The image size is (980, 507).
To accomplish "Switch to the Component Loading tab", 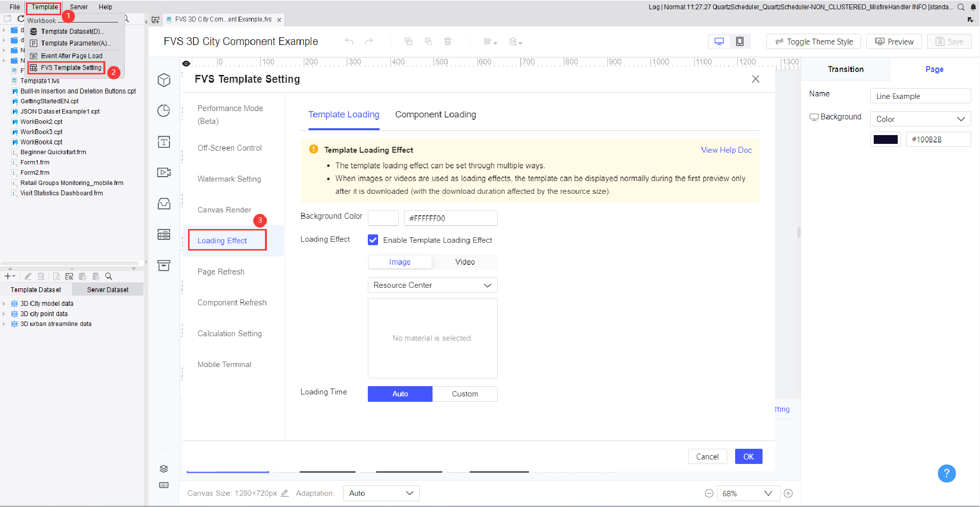I will click(x=435, y=115).
